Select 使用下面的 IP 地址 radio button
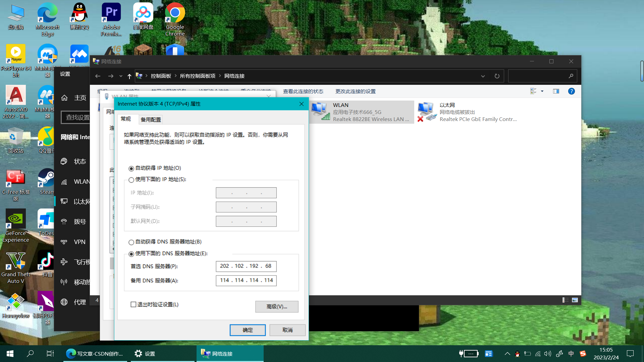This screenshot has width=644, height=362. [x=131, y=180]
